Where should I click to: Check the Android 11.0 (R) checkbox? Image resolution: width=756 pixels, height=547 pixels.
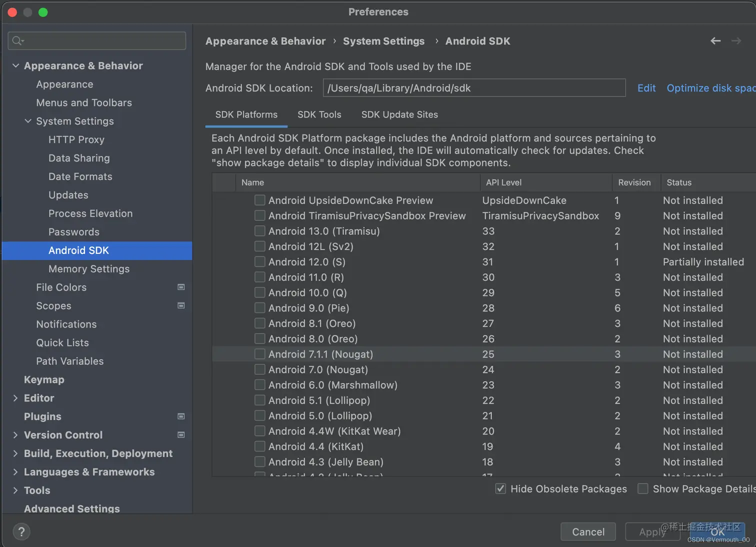259,277
